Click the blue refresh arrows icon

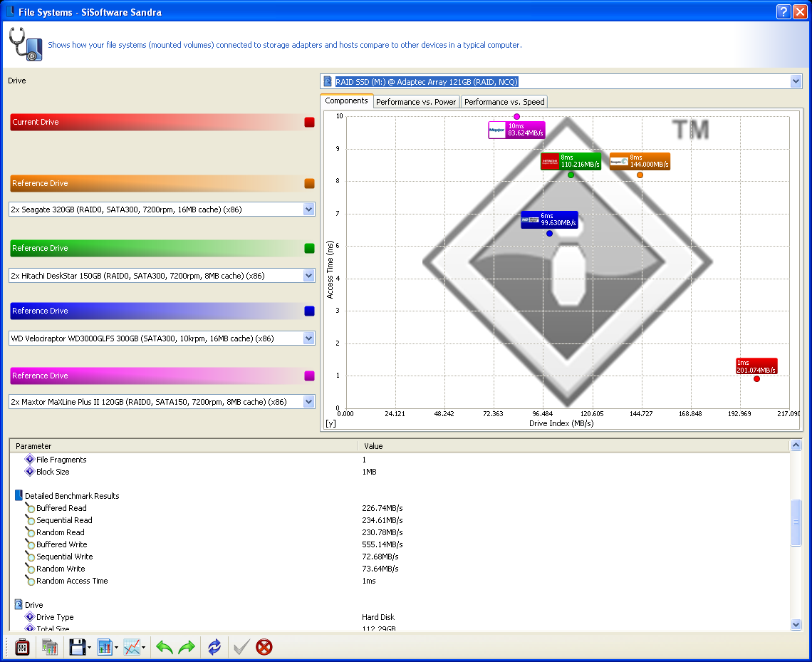pos(214,647)
